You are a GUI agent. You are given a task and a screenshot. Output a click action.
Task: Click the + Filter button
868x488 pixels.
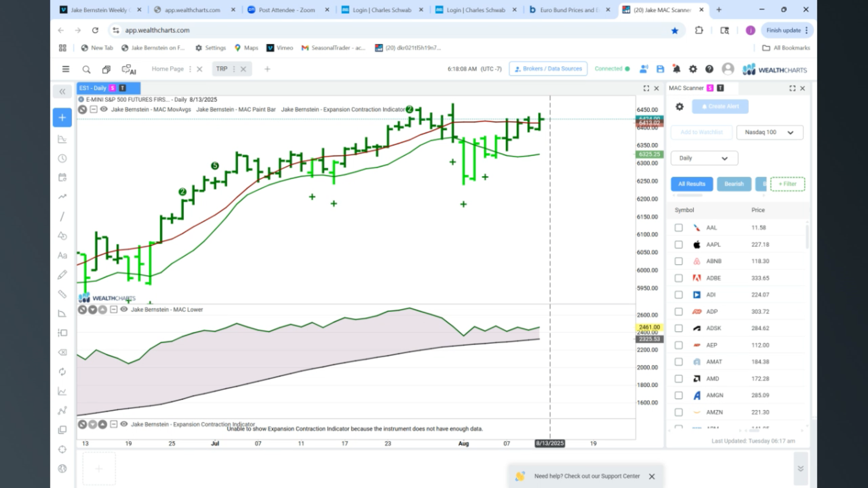pyautogui.click(x=788, y=184)
